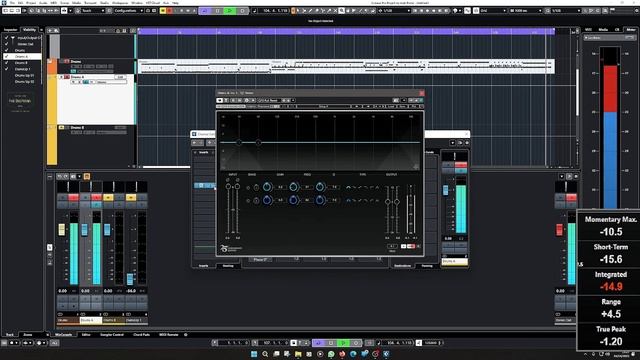Screen dimensions: 640x360
Task: Toggle visibility checkmark for Input/Output Channels
Action: tap(7, 38)
